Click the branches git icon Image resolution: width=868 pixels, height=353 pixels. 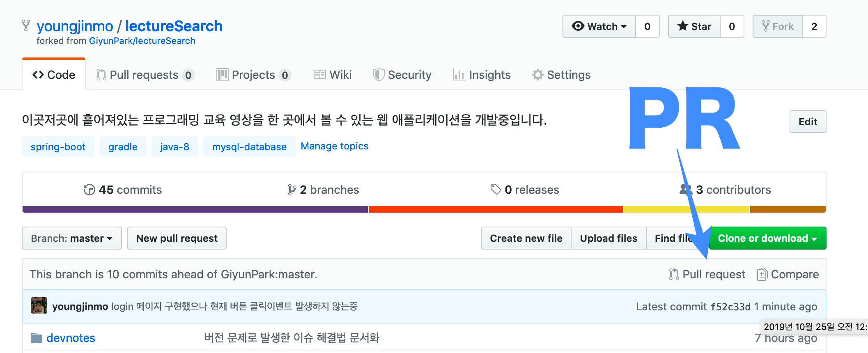click(292, 190)
